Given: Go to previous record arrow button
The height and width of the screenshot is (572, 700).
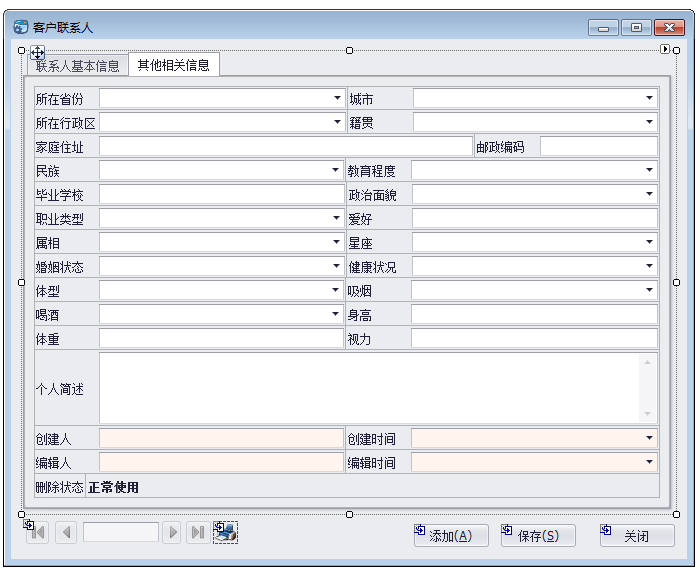Looking at the screenshot, I should click(66, 532).
